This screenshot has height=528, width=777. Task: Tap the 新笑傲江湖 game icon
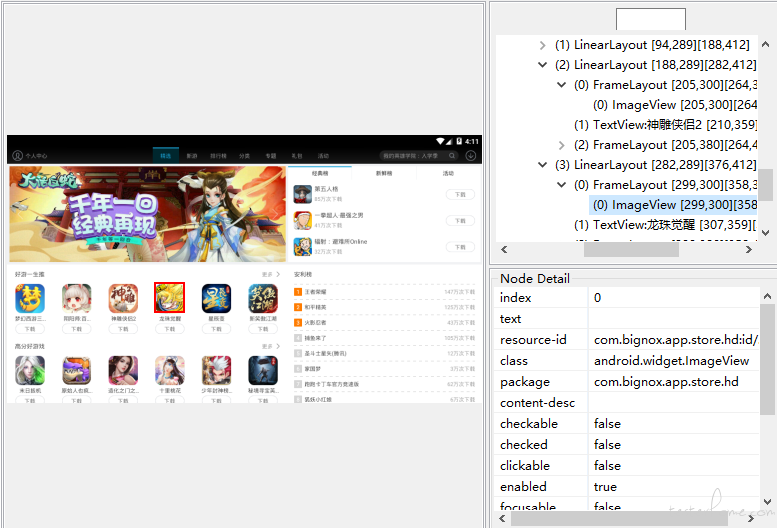click(x=263, y=298)
